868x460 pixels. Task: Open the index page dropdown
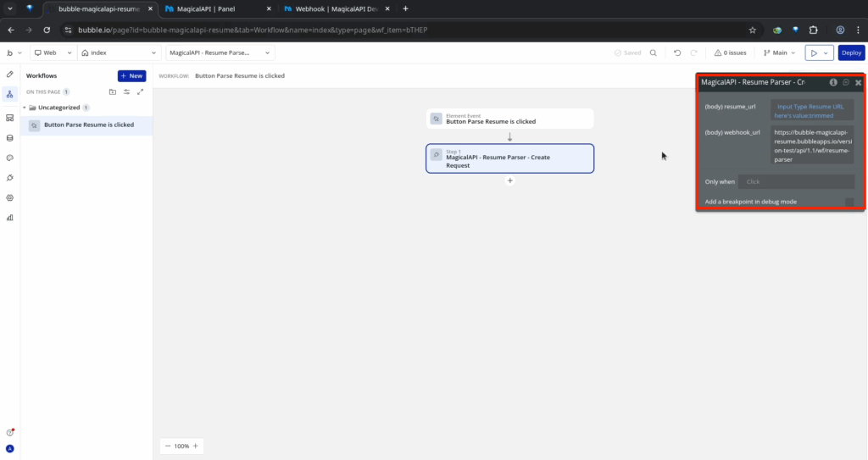(118, 53)
